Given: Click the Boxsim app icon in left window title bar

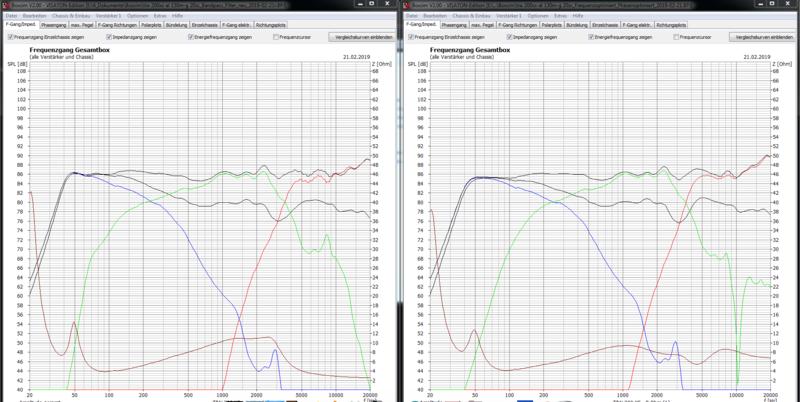Looking at the screenshot, I should (5, 5).
